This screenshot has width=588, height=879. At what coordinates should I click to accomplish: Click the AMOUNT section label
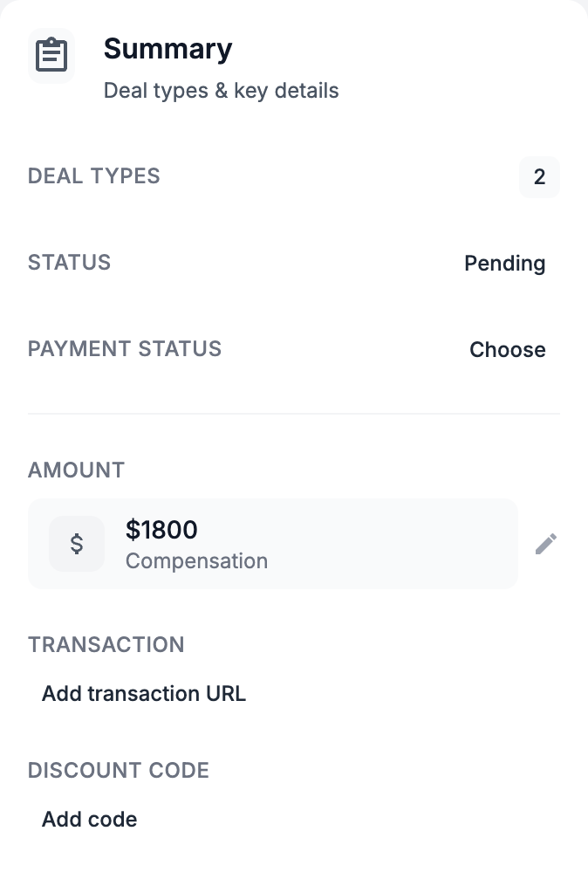click(76, 470)
